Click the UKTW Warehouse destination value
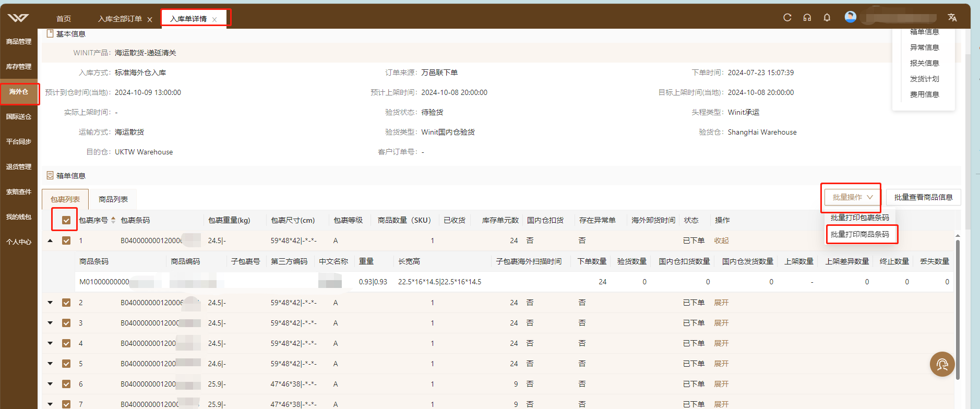980x409 pixels. click(x=144, y=152)
